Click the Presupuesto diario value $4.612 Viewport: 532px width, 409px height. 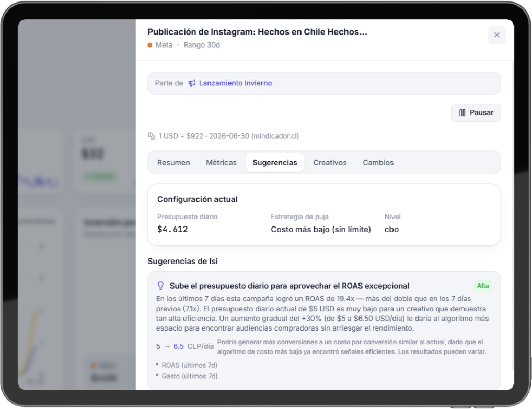point(172,229)
